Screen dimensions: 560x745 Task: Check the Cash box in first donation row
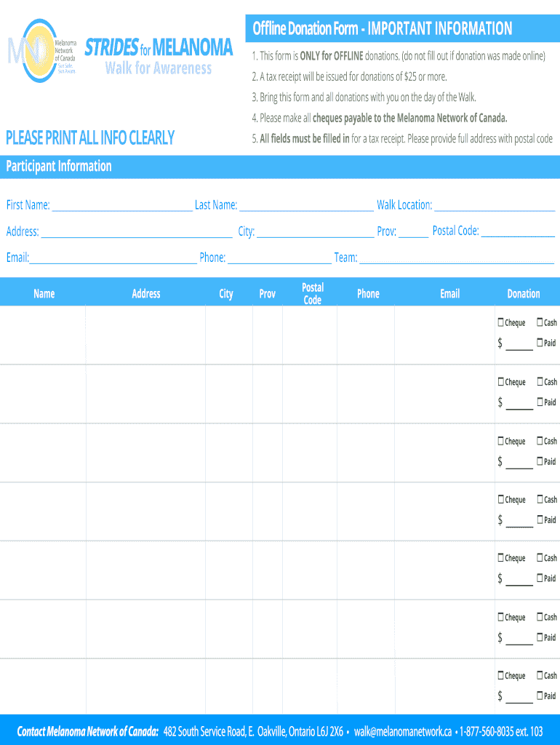tap(540, 322)
